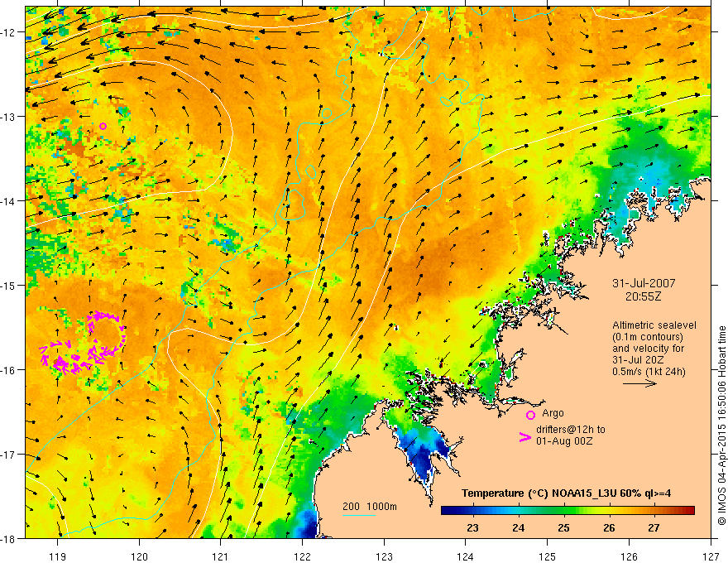Click the 121 longitude axis label
The image size is (728, 563).
coord(221,556)
